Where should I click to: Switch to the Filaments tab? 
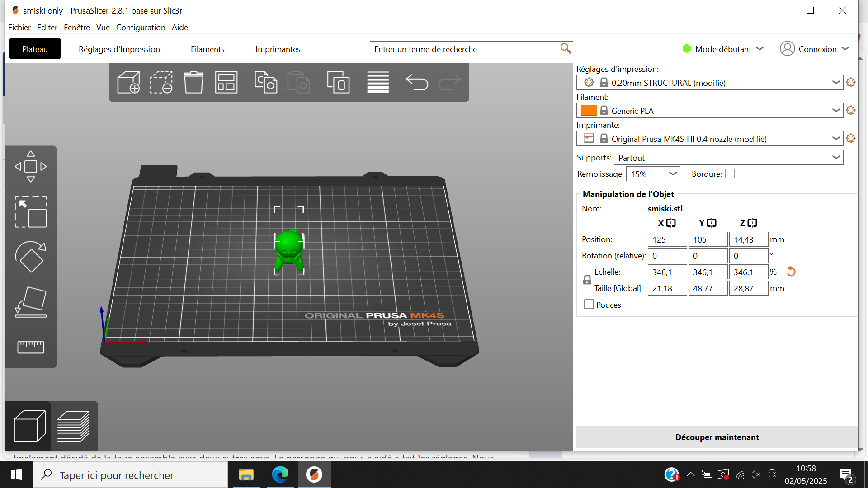208,49
